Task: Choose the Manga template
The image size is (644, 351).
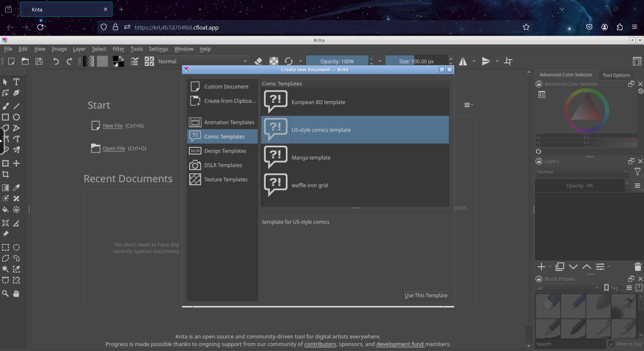Action: [x=355, y=158]
